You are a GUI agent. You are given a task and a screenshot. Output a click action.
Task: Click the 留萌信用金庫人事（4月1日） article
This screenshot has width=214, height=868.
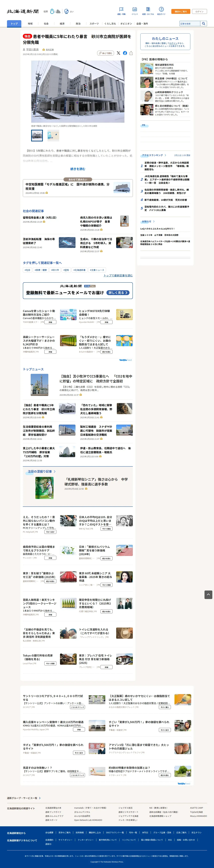(x=39, y=218)
